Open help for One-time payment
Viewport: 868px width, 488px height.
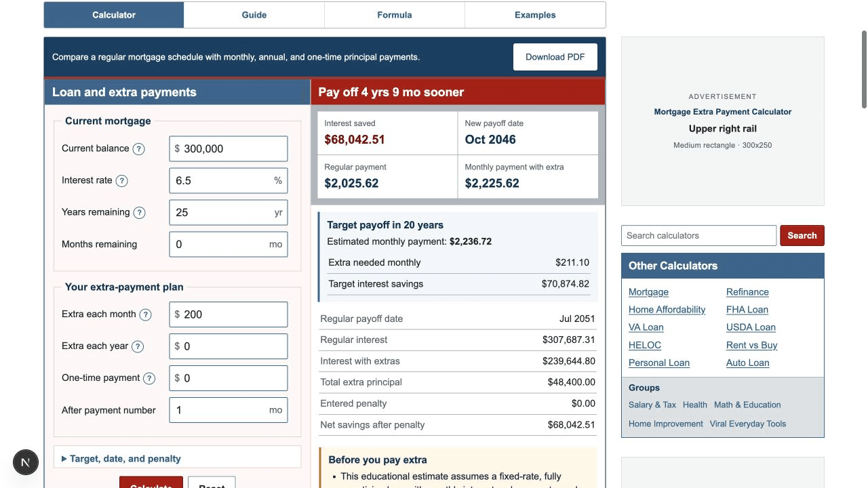click(149, 378)
